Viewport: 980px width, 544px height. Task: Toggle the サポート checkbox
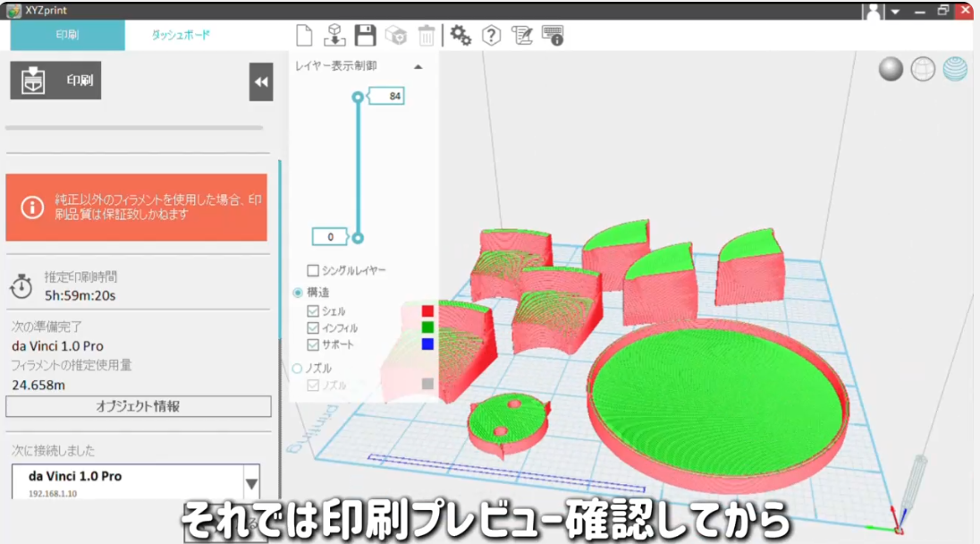pyautogui.click(x=313, y=344)
